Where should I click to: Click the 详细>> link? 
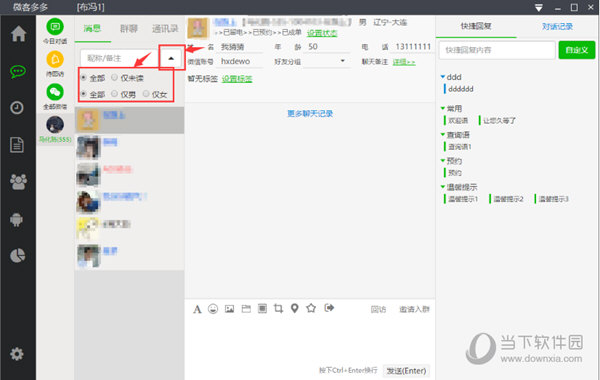[404, 62]
